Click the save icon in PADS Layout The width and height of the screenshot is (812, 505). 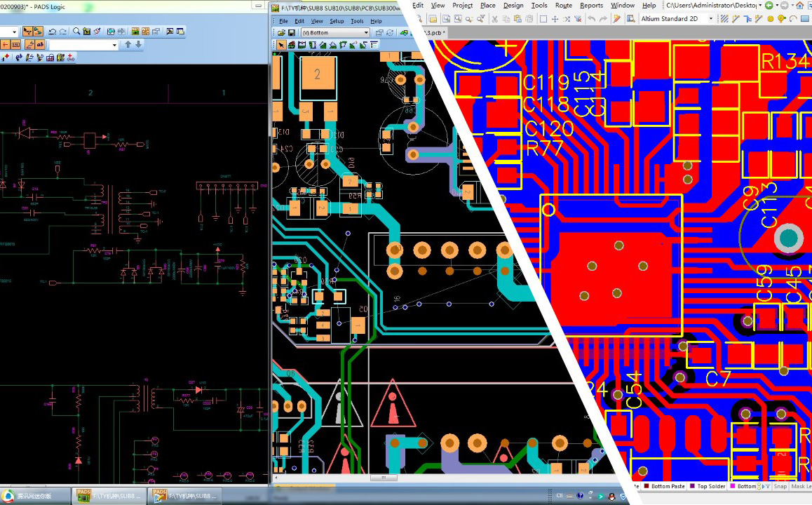pos(292,33)
